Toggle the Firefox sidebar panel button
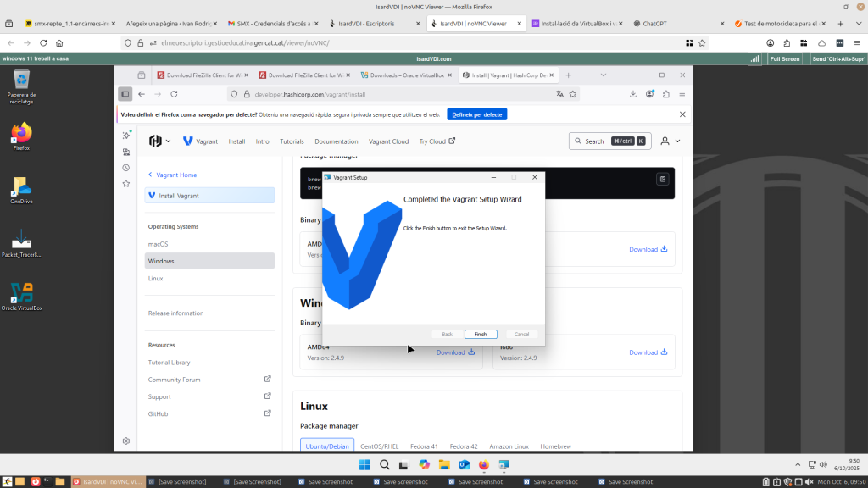 coord(125,94)
